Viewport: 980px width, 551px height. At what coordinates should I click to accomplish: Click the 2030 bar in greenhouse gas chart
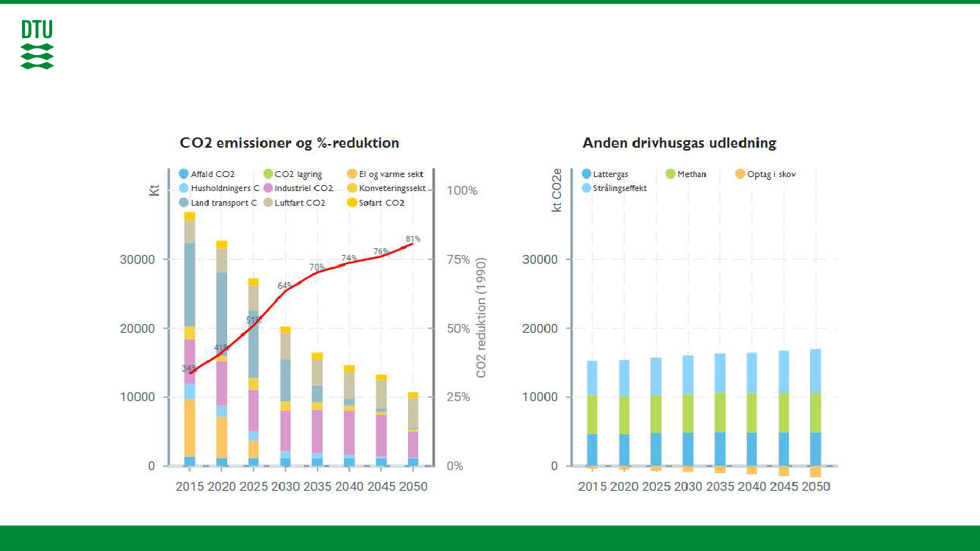coord(688,414)
